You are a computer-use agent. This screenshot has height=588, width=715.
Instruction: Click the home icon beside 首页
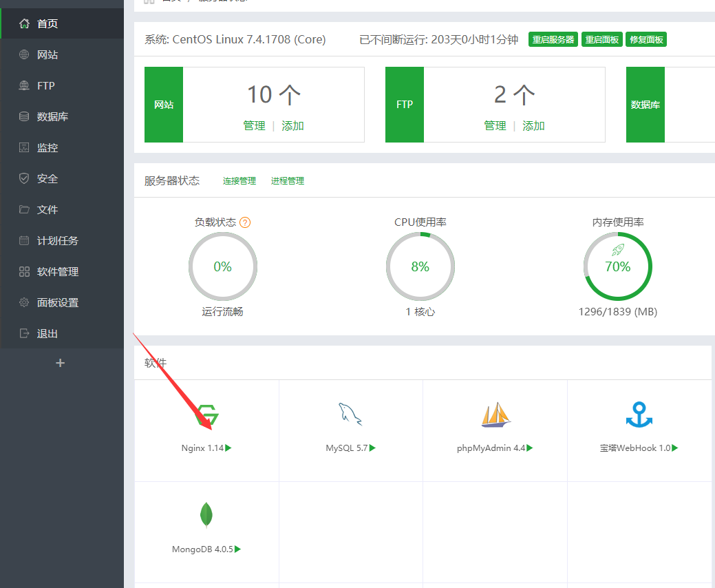(x=24, y=23)
